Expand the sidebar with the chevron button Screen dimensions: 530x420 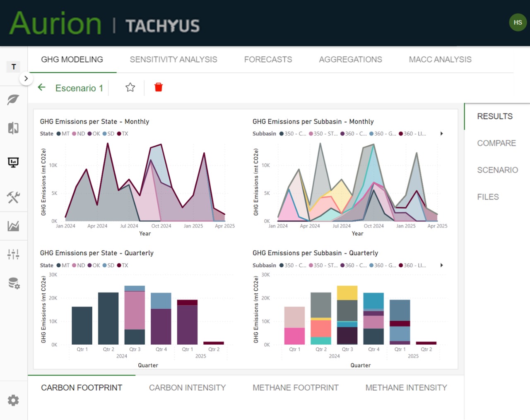pos(26,78)
